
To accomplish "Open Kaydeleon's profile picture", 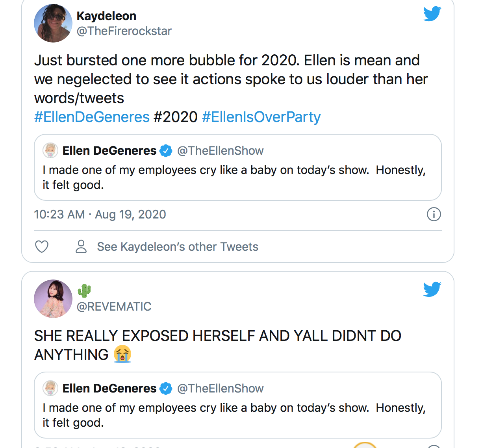I will pyautogui.click(x=53, y=23).
